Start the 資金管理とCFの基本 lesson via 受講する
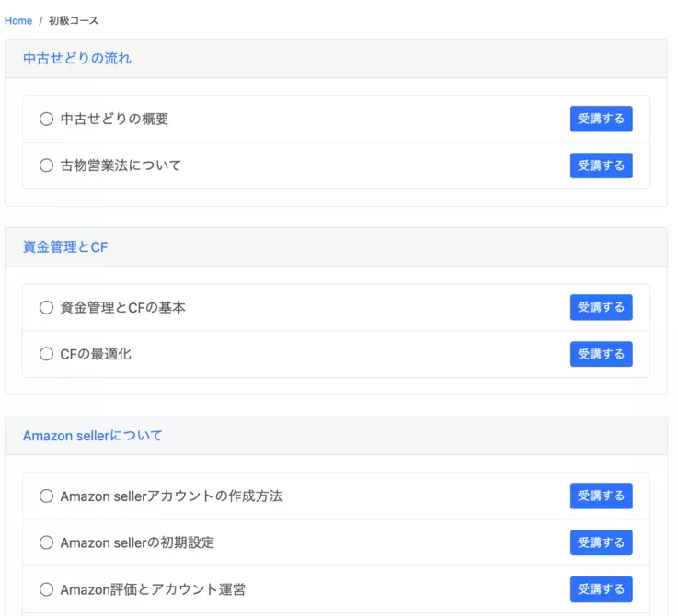This screenshot has width=678, height=616. pos(601,307)
